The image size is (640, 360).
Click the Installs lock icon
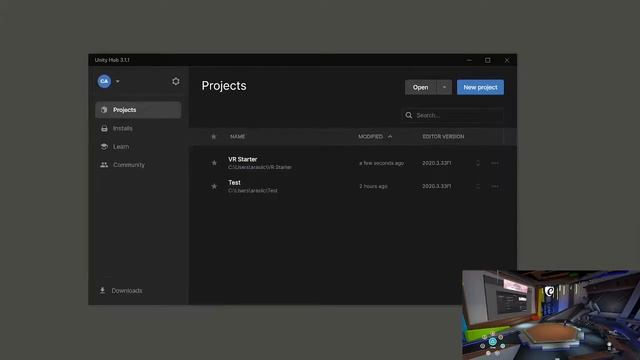(104, 128)
